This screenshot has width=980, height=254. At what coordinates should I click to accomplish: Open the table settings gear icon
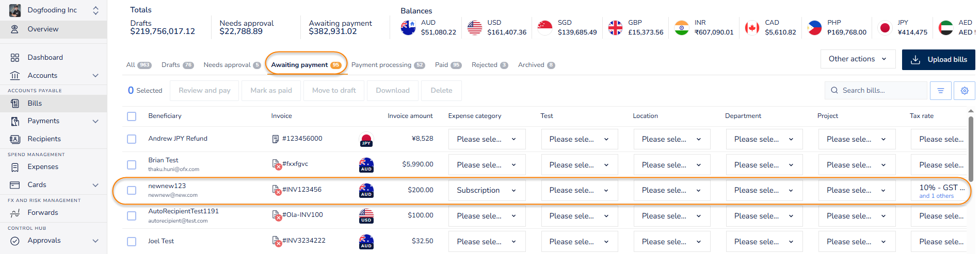tap(964, 91)
